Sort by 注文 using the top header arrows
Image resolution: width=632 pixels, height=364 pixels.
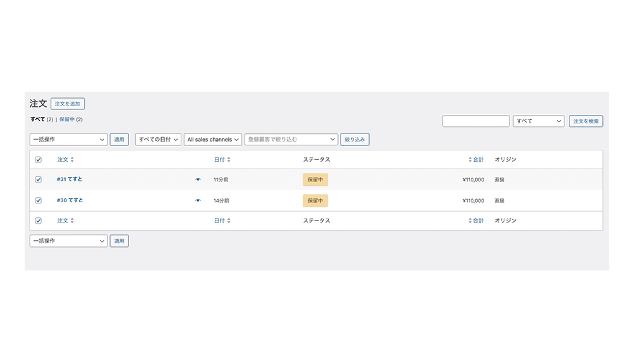pyautogui.click(x=72, y=160)
